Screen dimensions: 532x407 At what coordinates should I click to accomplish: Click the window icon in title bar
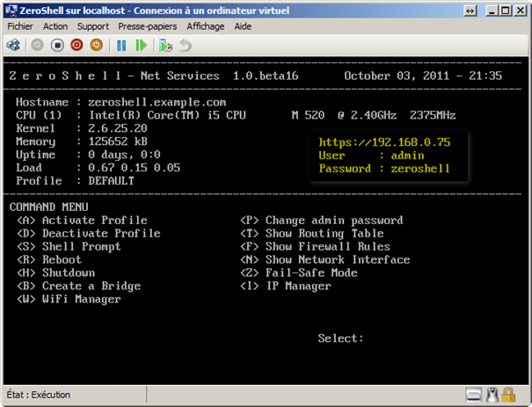click(11, 11)
